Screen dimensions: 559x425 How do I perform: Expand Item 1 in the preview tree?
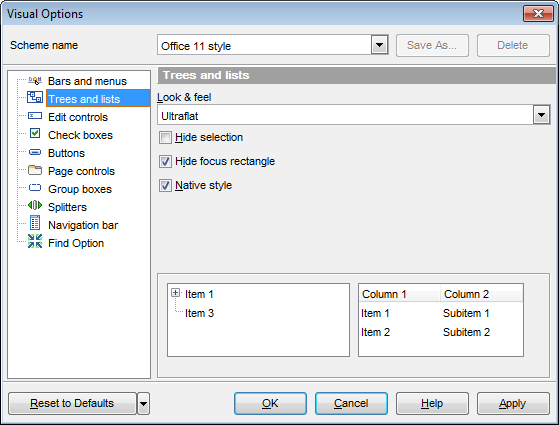[x=175, y=293]
